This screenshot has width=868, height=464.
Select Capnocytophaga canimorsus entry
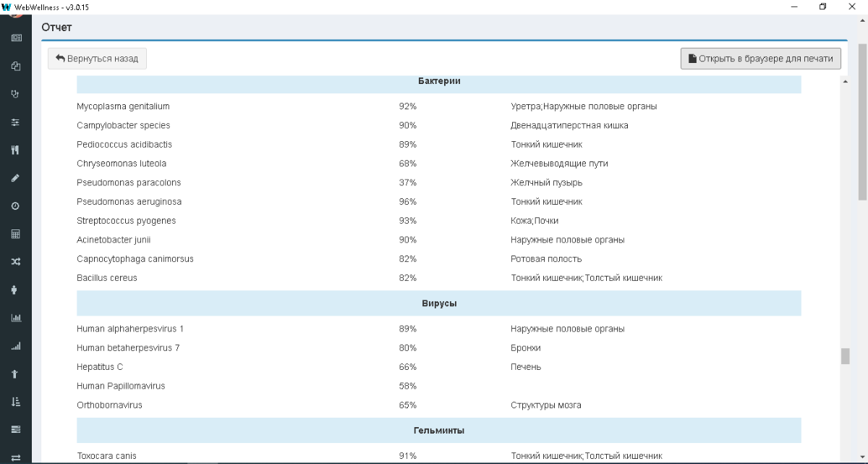pos(135,258)
